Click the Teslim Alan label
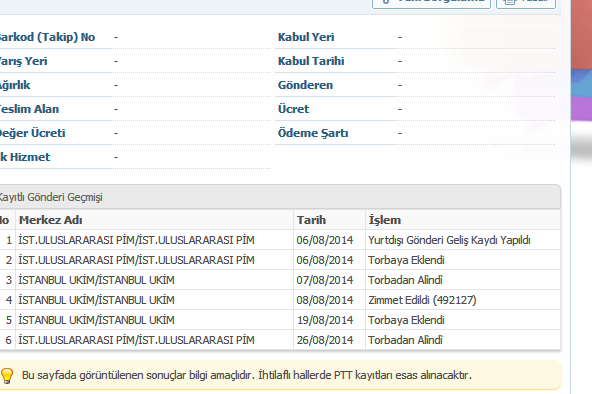 29,109
